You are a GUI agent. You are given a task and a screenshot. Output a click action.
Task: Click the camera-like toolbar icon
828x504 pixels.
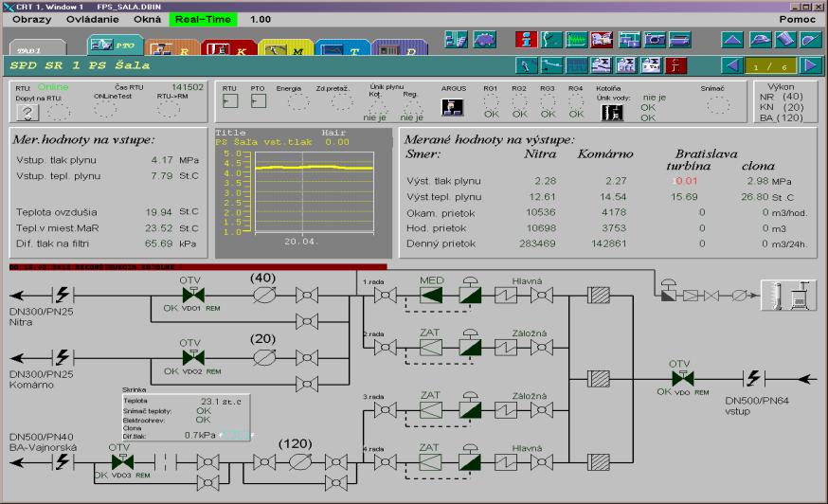655,40
